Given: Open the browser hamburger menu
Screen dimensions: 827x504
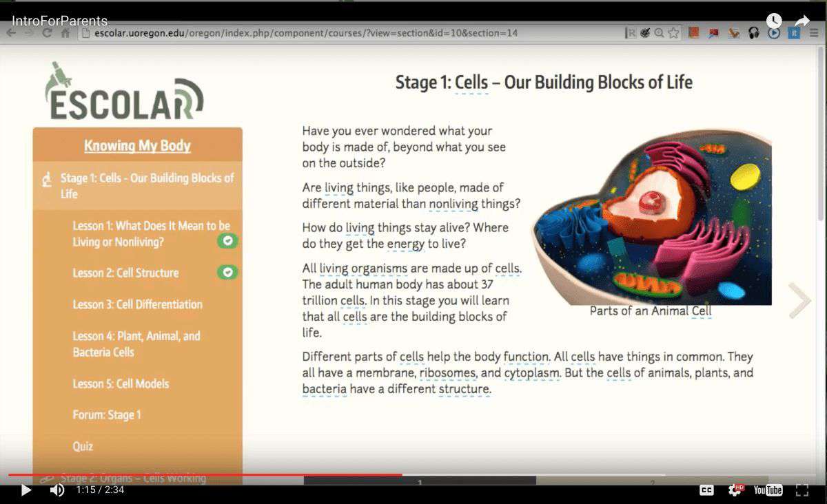Looking at the screenshot, I should pyautogui.click(x=814, y=32).
